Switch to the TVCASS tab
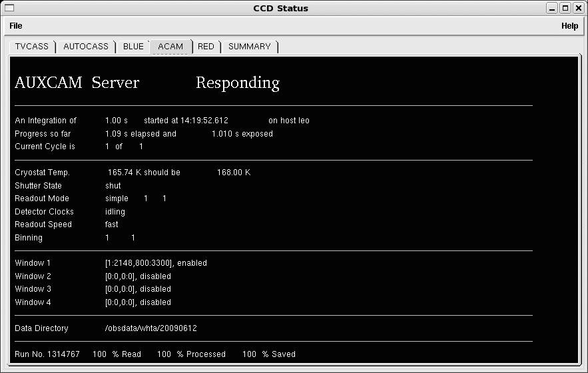This screenshot has width=588, height=373. 32,47
